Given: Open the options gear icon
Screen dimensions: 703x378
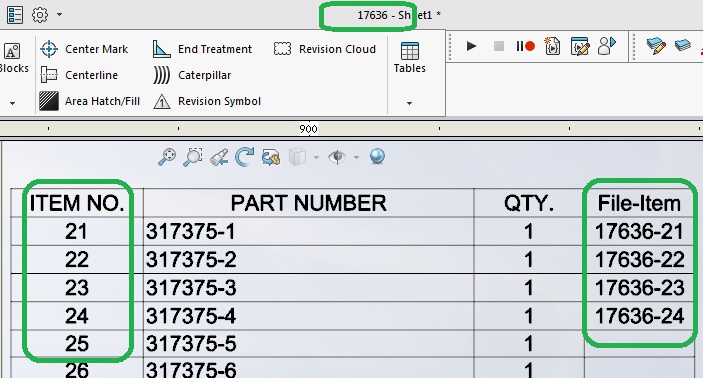Looking at the screenshot, I should pyautogui.click(x=40, y=15).
